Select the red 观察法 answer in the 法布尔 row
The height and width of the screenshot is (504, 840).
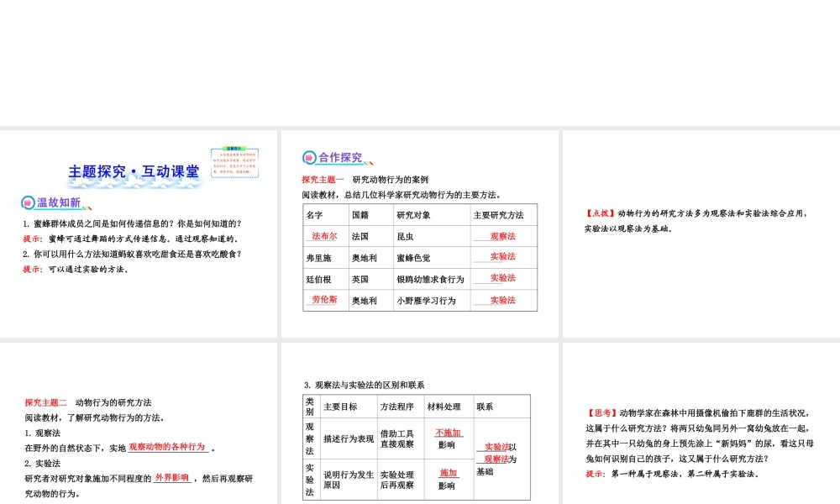pos(502,236)
